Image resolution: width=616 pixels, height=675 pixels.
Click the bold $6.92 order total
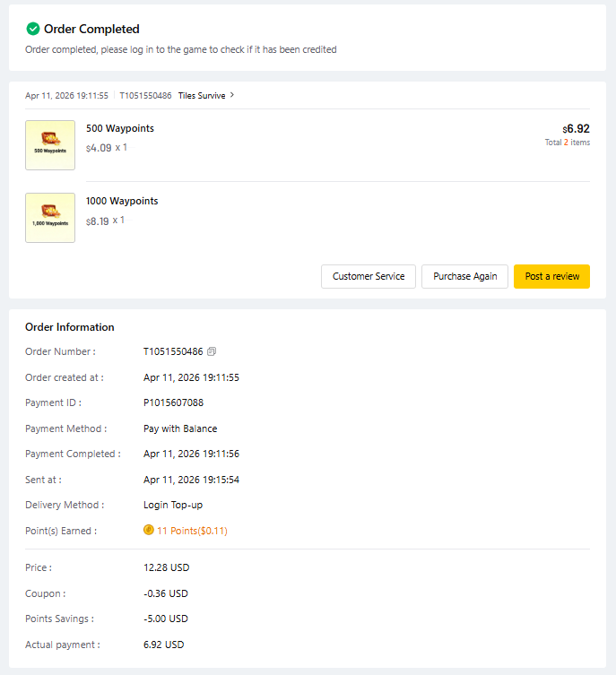coord(577,128)
